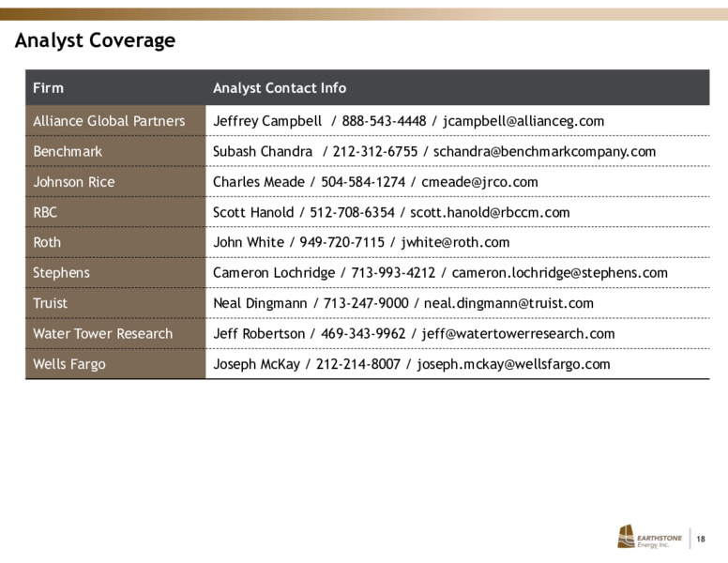Click email cmeade@jrco.com
The width and height of the screenshot is (728, 563).
(x=479, y=182)
